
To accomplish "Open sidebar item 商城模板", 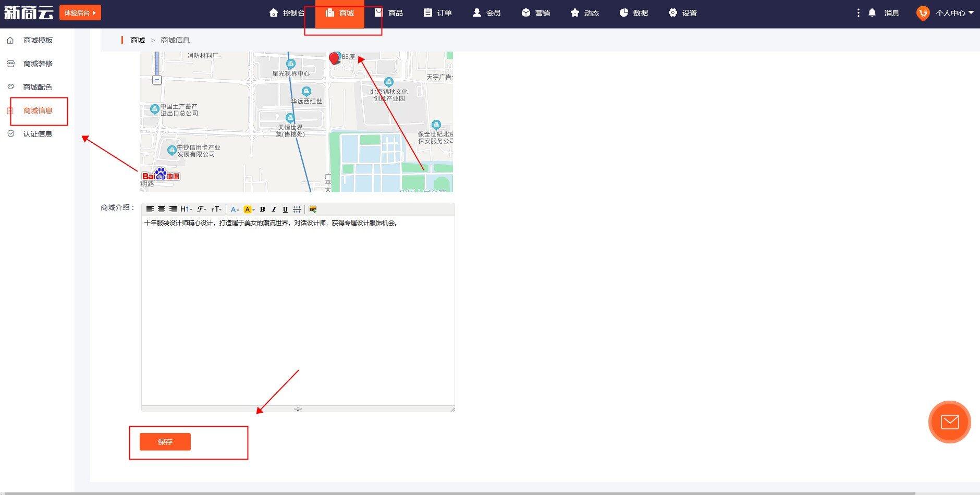I will click(38, 40).
